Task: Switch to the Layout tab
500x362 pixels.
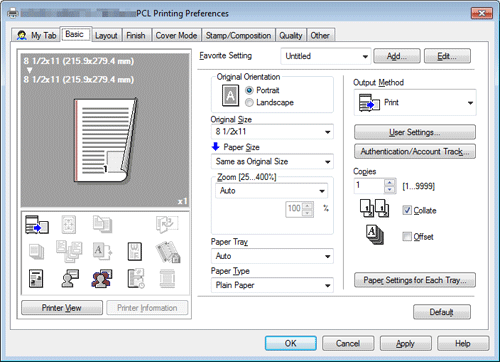Action: [106, 35]
